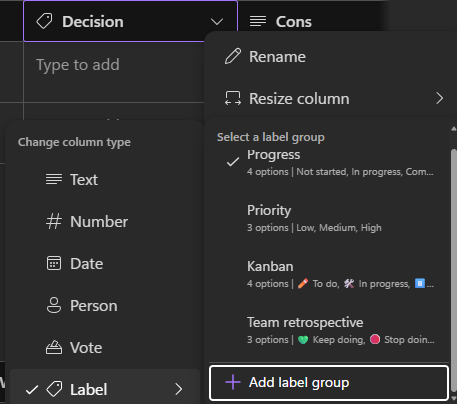
Task: Click the Rename pencil icon
Action: point(233,56)
